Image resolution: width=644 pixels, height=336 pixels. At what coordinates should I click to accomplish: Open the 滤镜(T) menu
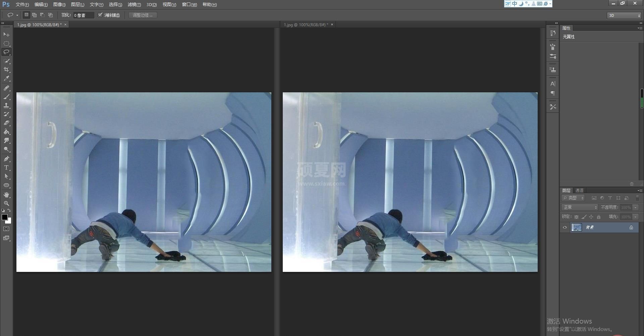coord(134,5)
